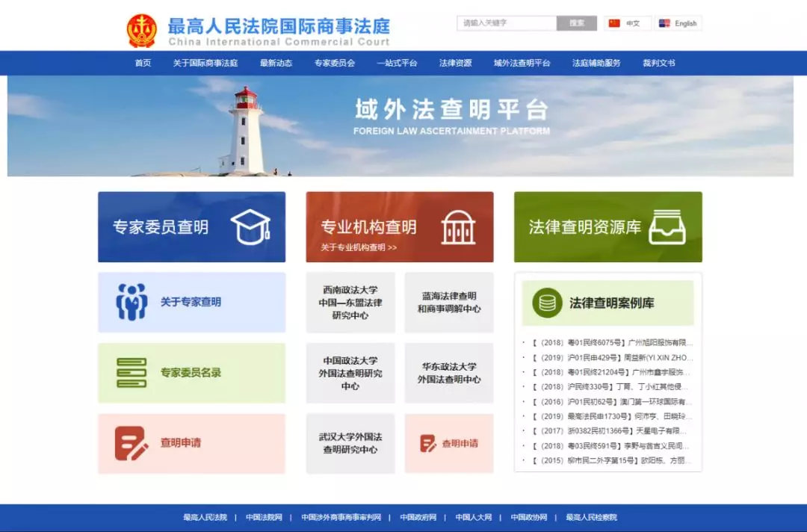Open the 专家委员会 menu item
This screenshot has width=807, height=532.
[x=335, y=64]
